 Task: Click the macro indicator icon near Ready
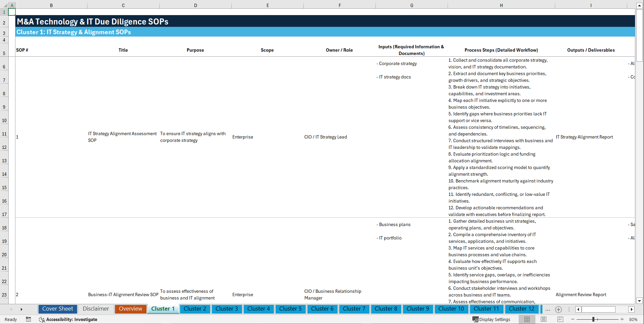(28, 319)
